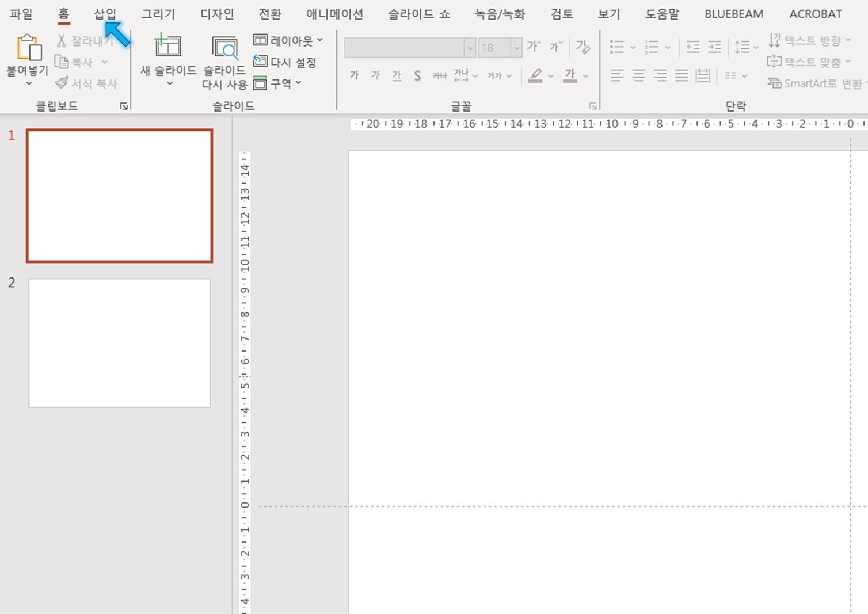The image size is (868, 614).
Task: Open Reuse Slides (슬라이드 다시 사용)
Action: [224, 48]
